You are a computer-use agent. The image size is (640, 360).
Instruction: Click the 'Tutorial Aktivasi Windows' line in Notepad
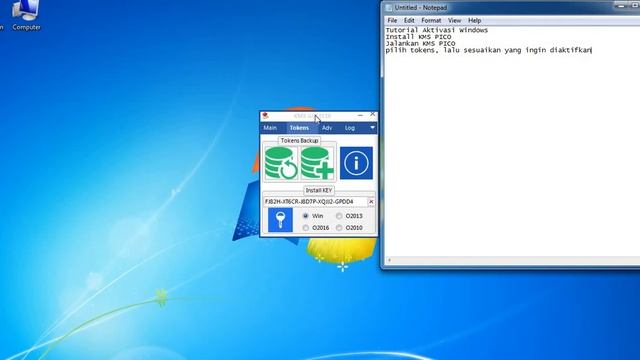[x=437, y=30]
